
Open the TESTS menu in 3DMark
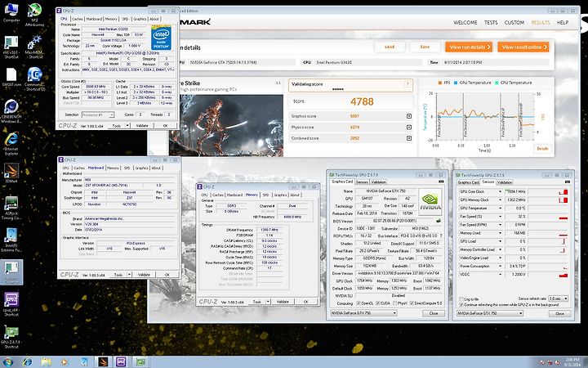491,23
